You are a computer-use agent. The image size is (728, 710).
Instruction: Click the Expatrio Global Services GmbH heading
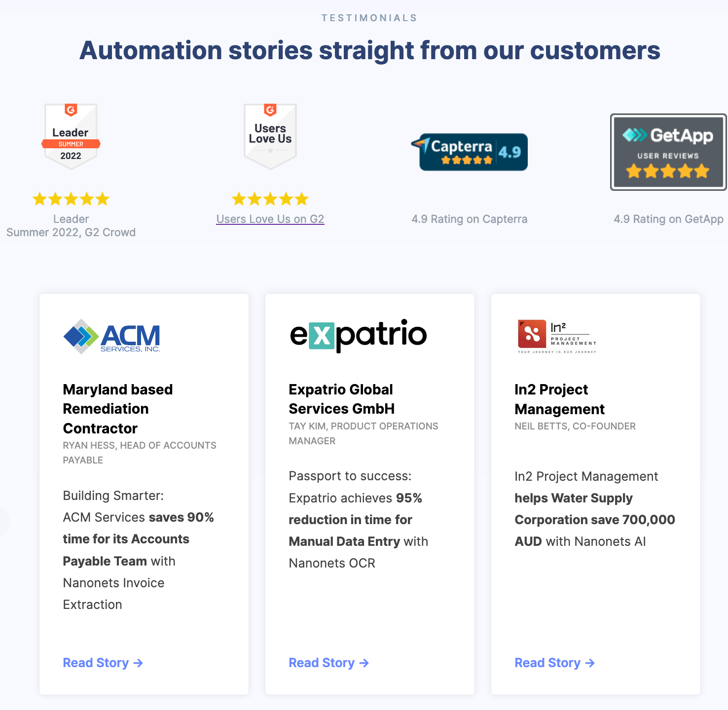tap(341, 399)
